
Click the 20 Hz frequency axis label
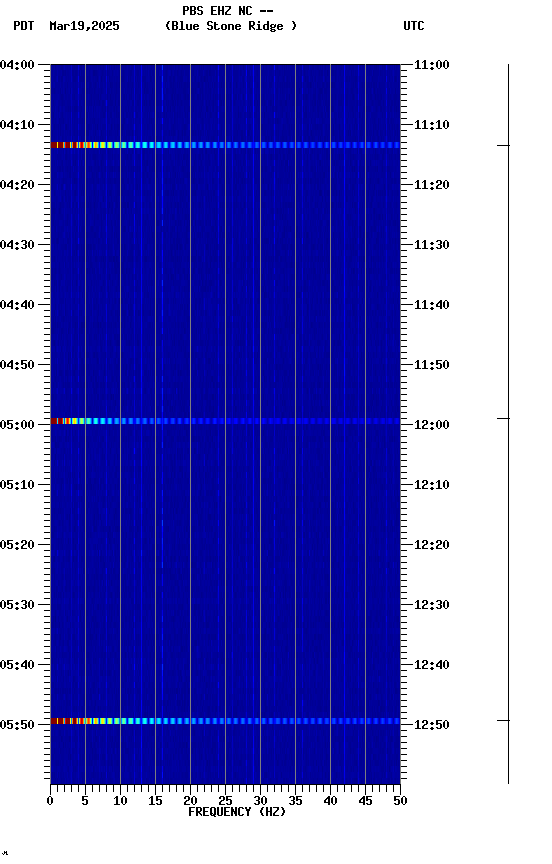(x=190, y=801)
